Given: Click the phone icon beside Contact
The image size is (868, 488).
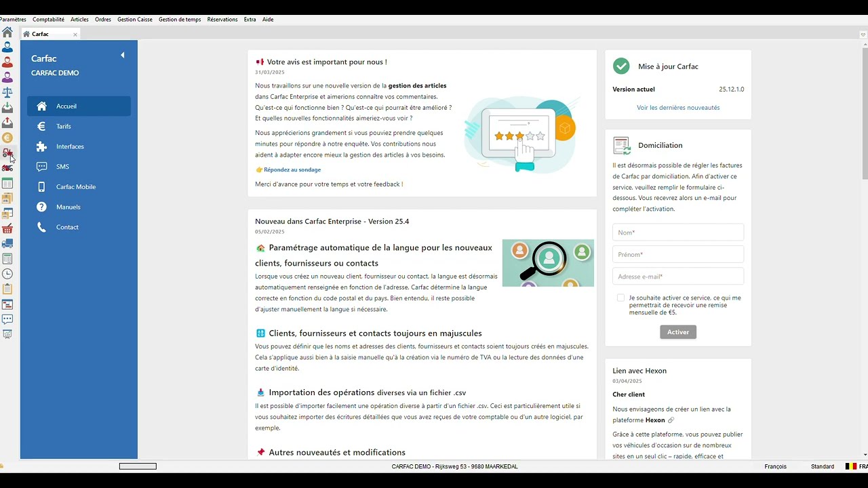Looking at the screenshot, I should tap(41, 227).
